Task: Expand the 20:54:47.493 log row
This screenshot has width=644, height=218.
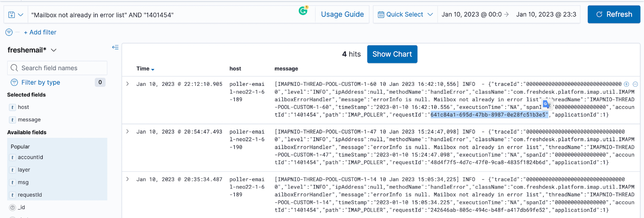Action: pyautogui.click(x=128, y=131)
